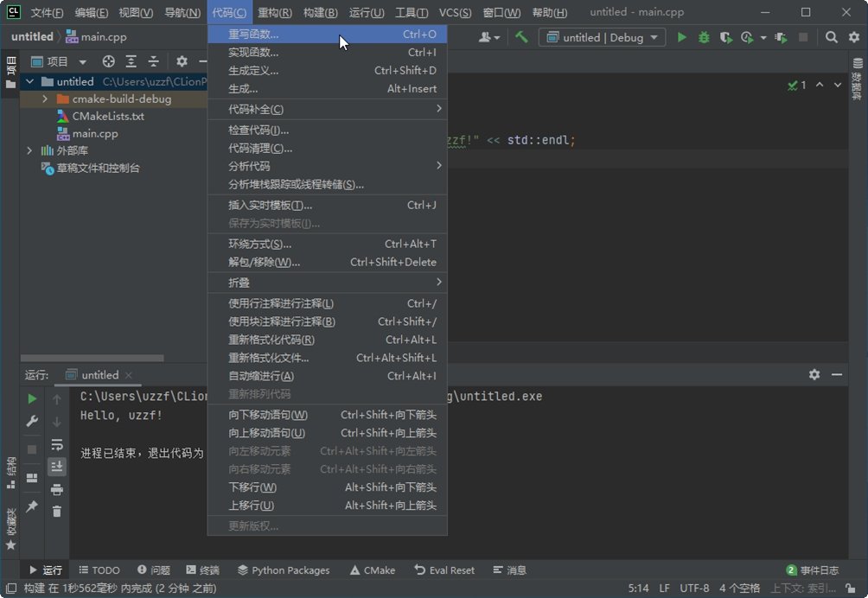Open the Eval Reset tool button
The height and width of the screenshot is (598, 868).
pos(444,569)
